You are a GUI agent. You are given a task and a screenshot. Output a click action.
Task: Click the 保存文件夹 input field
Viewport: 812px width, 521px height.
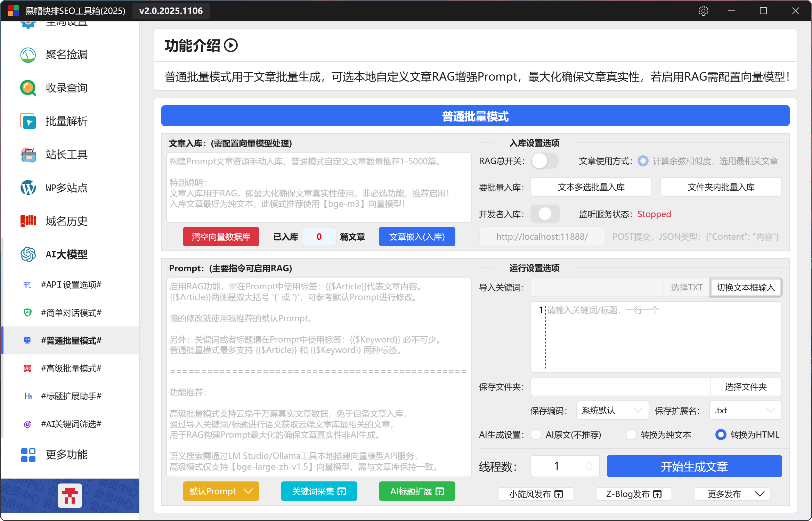(x=620, y=387)
